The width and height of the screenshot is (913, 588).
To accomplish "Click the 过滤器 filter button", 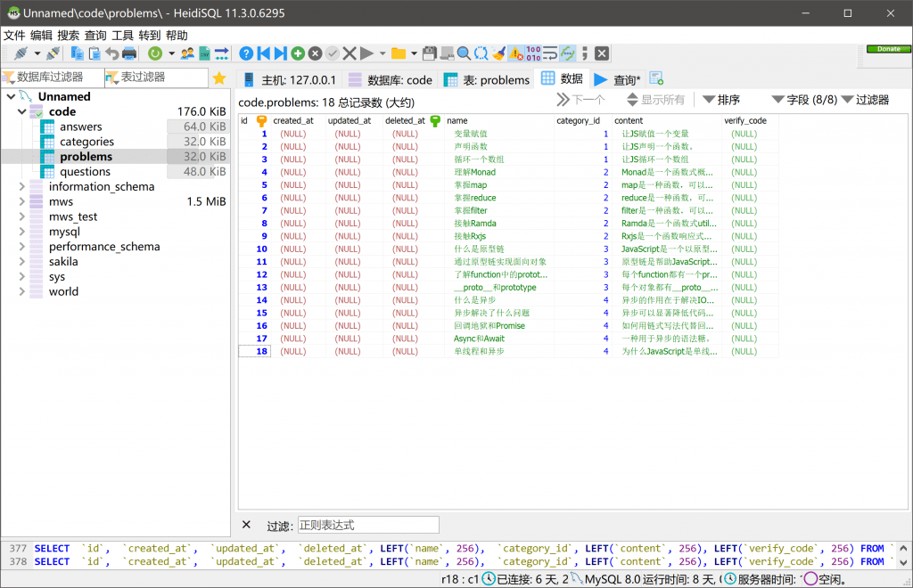I will 865,100.
